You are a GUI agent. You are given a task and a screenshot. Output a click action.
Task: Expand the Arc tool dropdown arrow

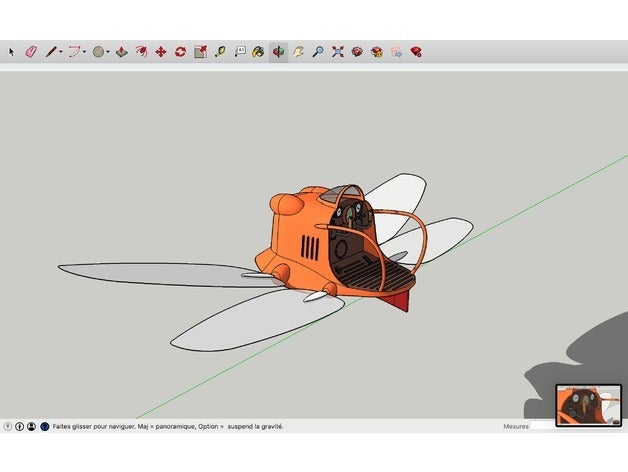tap(85, 51)
